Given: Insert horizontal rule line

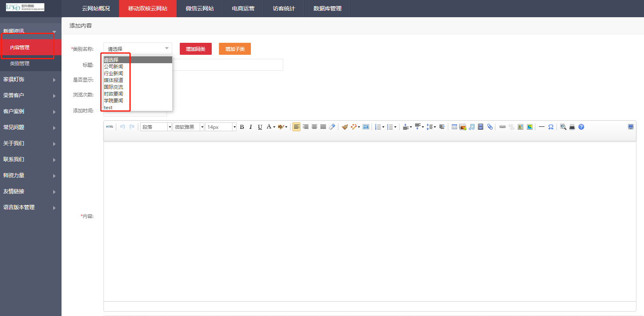Looking at the screenshot, I should point(542,127).
